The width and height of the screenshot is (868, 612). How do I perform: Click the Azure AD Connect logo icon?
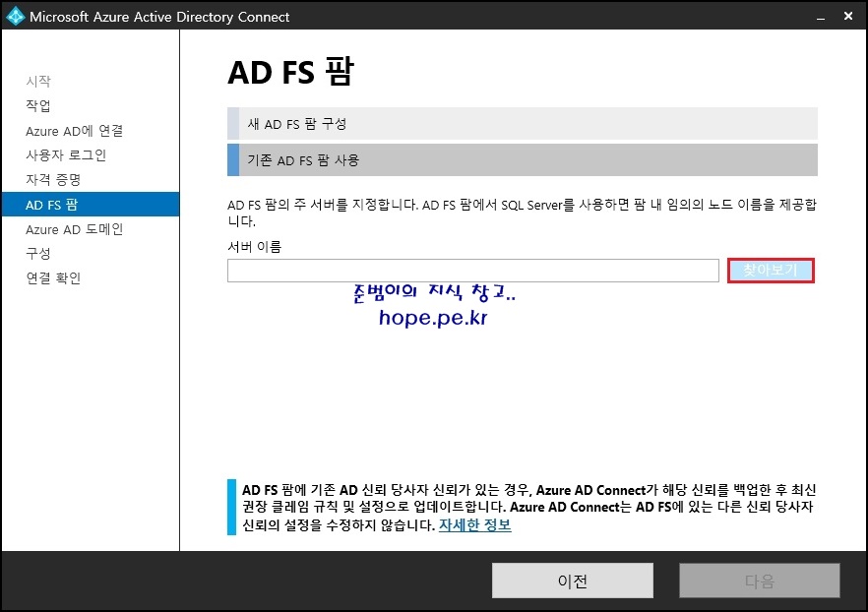(x=16, y=16)
